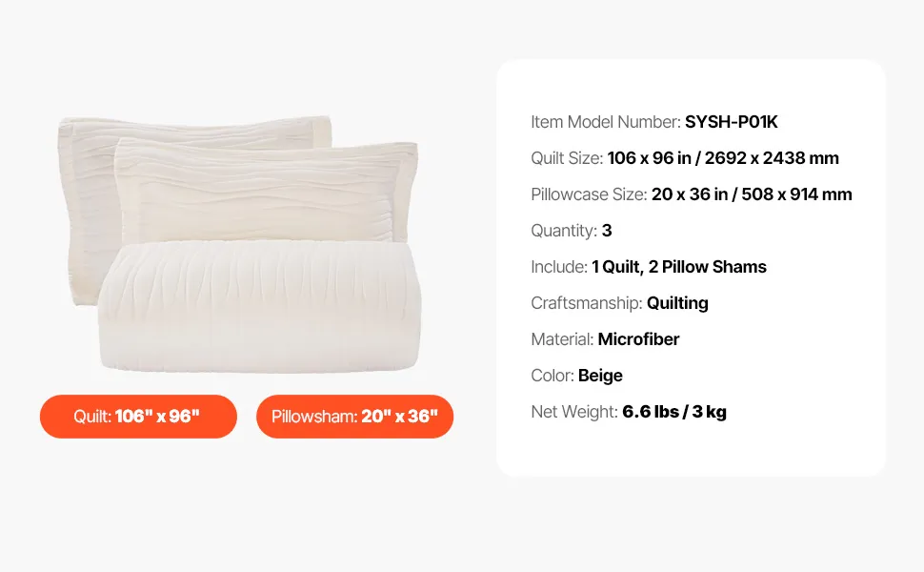The image size is (924, 572).
Task: Click the Item Model Number label
Action: [606, 122]
